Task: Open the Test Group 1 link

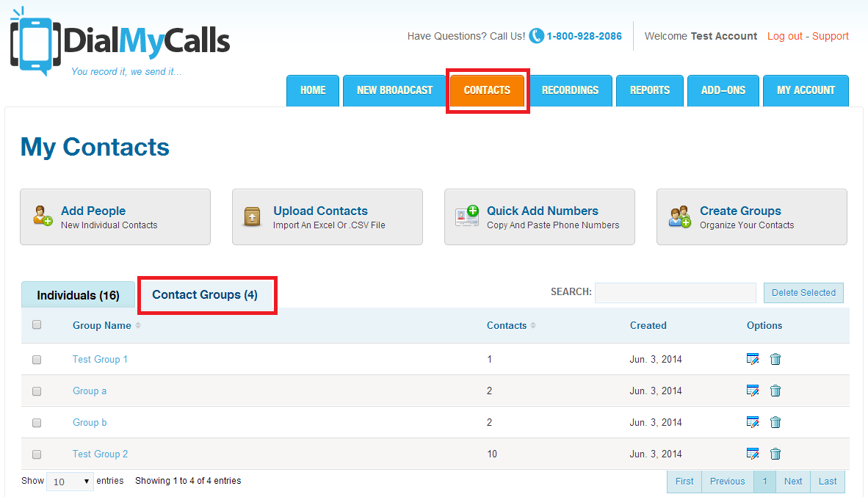Action: pyautogui.click(x=100, y=359)
